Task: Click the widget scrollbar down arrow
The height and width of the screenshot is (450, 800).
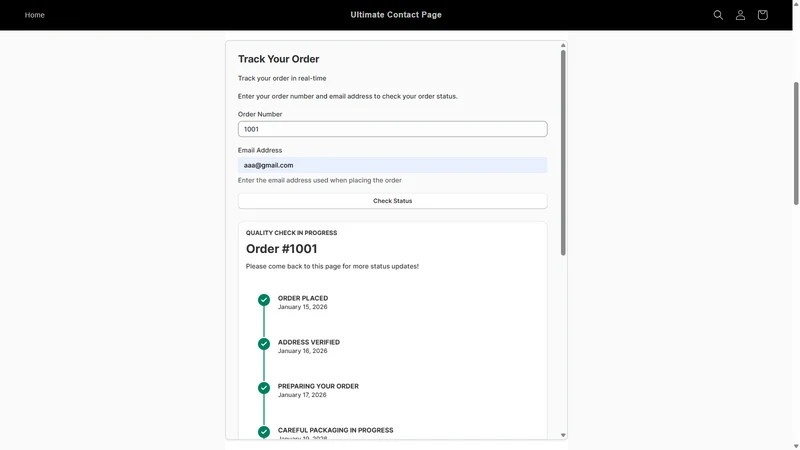Action: pos(563,435)
